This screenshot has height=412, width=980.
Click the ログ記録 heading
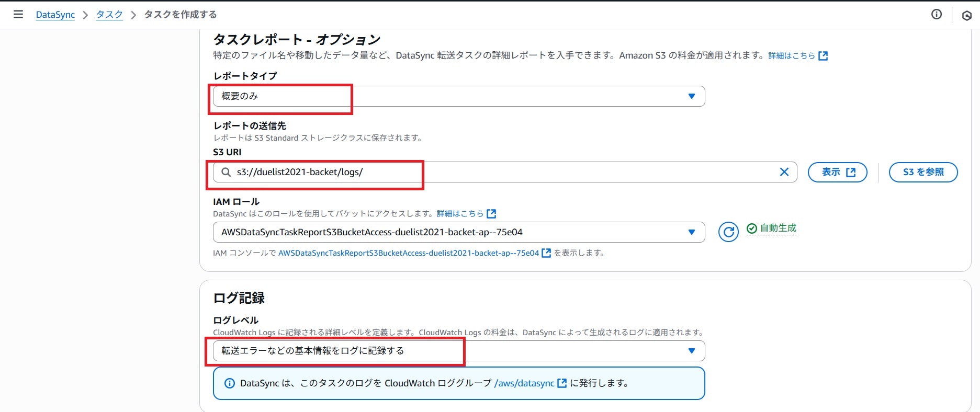(x=239, y=298)
